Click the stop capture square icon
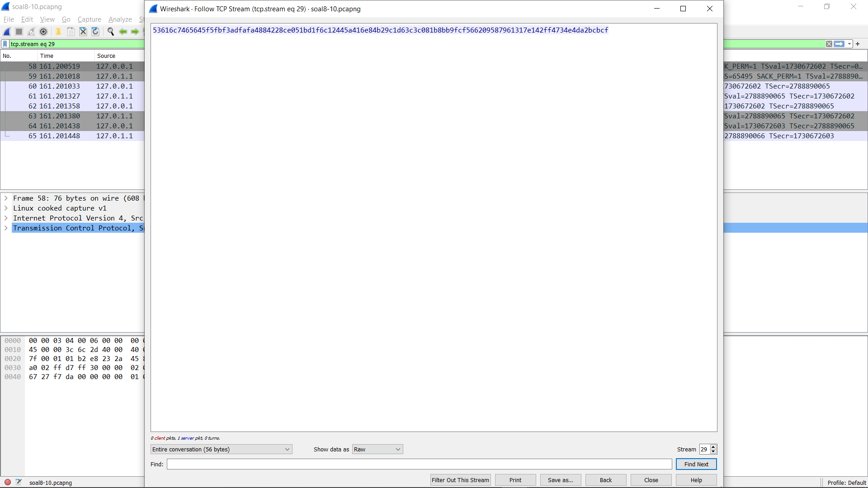 click(x=19, y=32)
